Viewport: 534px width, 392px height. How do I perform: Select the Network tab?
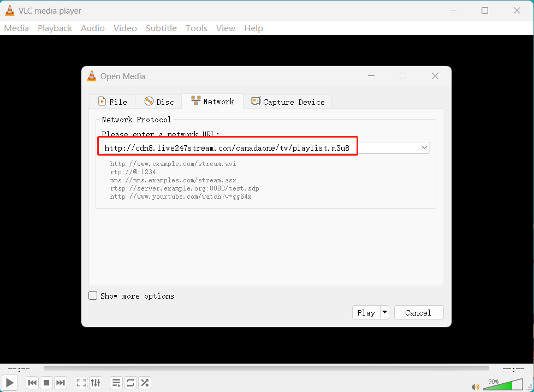coord(212,102)
